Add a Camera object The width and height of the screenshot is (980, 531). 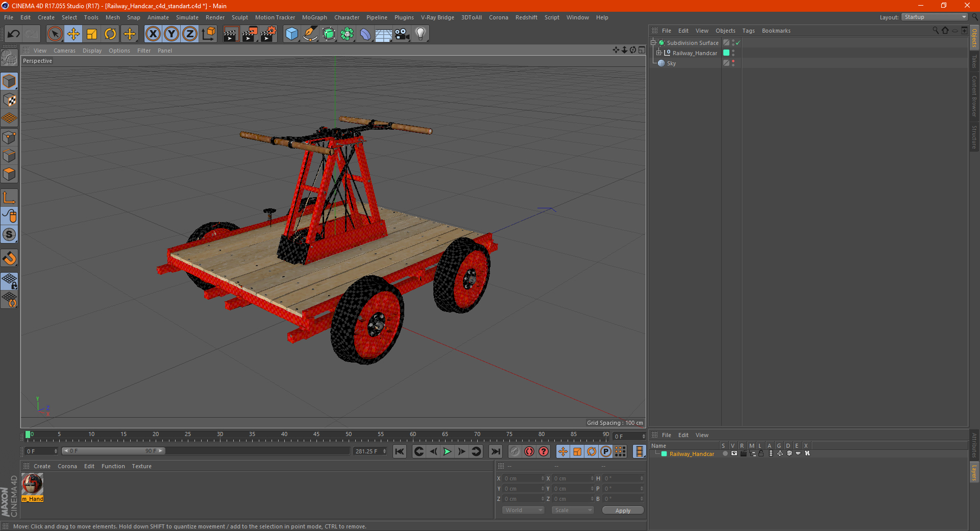coord(402,34)
